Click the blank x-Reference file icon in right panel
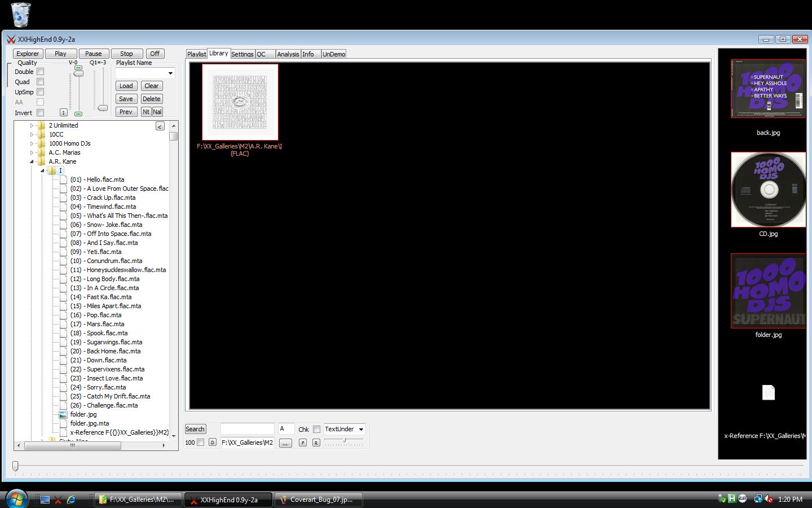The image size is (812, 508). click(x=769, y=392)
